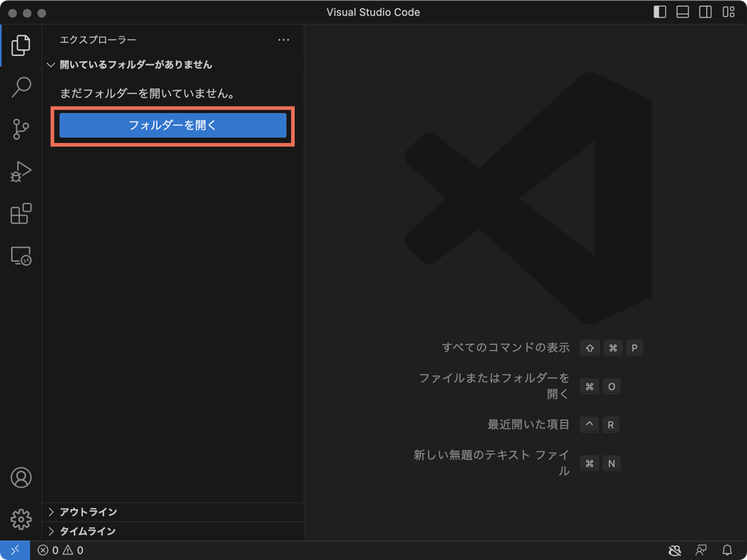The height and width of the screenshot is (560, 747).
Task: Click the すべてのコマンドの表示 label
Action: point(506,348)
